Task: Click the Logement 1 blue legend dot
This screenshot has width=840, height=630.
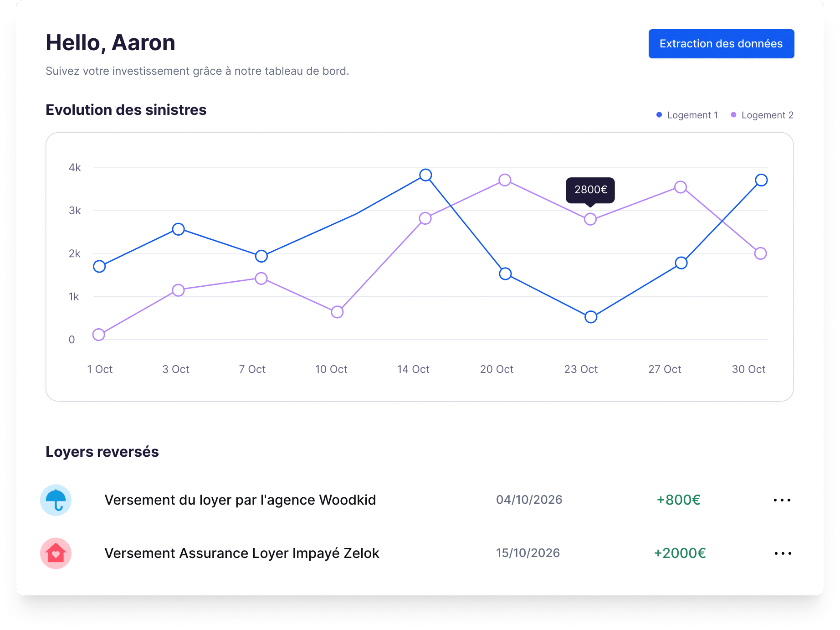Action: pyautogui.click(x=659, y=115)
